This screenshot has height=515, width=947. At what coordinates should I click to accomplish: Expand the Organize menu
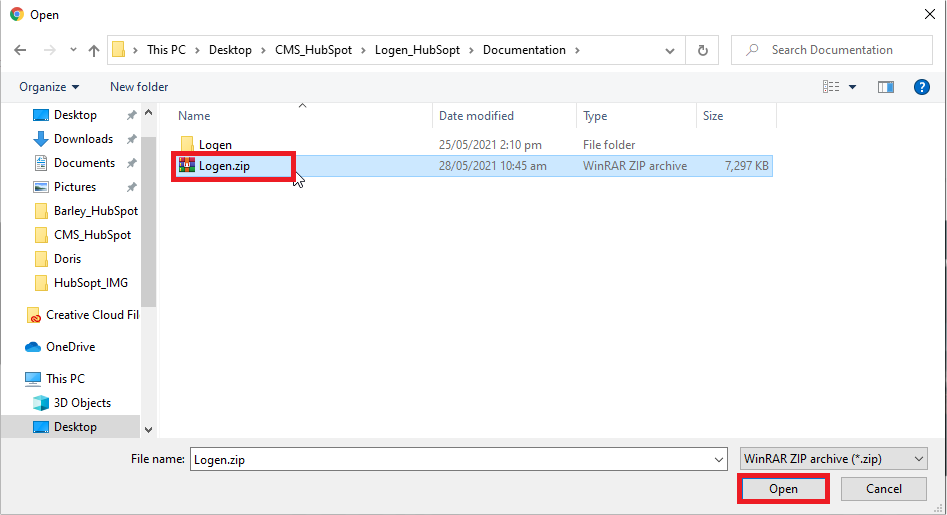pyautogui.click(x=48, y=87)
